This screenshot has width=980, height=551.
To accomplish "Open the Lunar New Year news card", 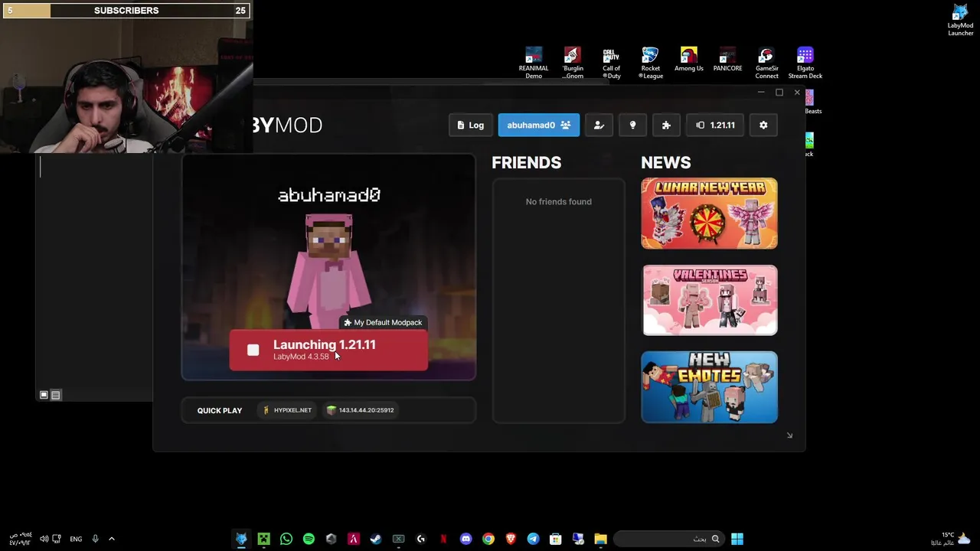I will coord(709,214).
